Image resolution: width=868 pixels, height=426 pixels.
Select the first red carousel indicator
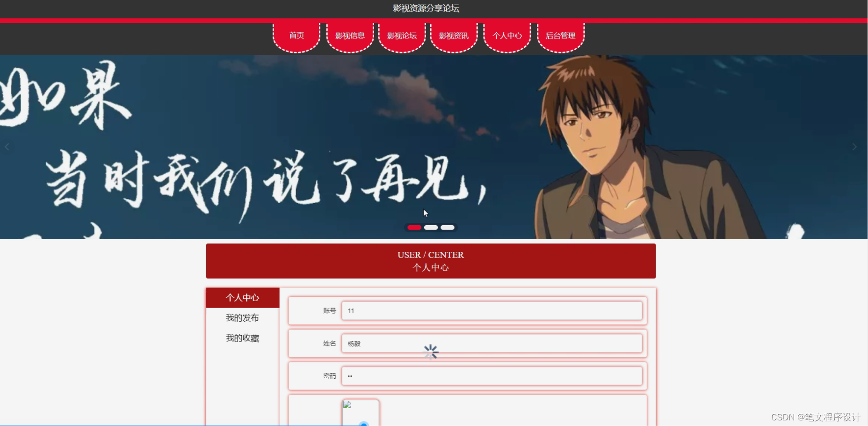pos(414,228)
